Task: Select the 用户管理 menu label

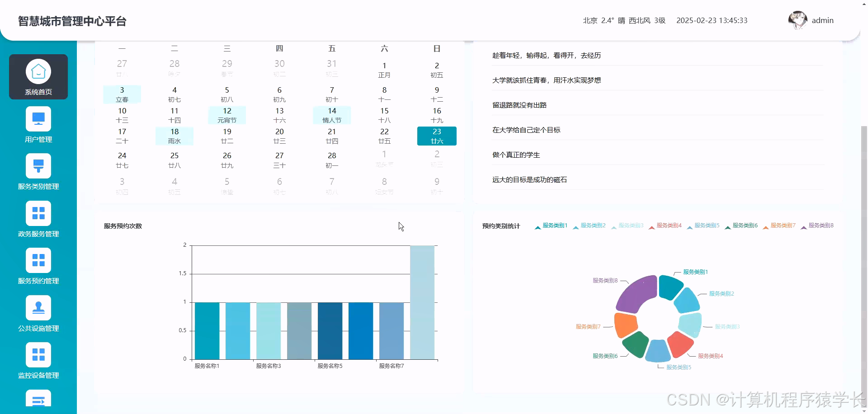Action: coord(38,139)
